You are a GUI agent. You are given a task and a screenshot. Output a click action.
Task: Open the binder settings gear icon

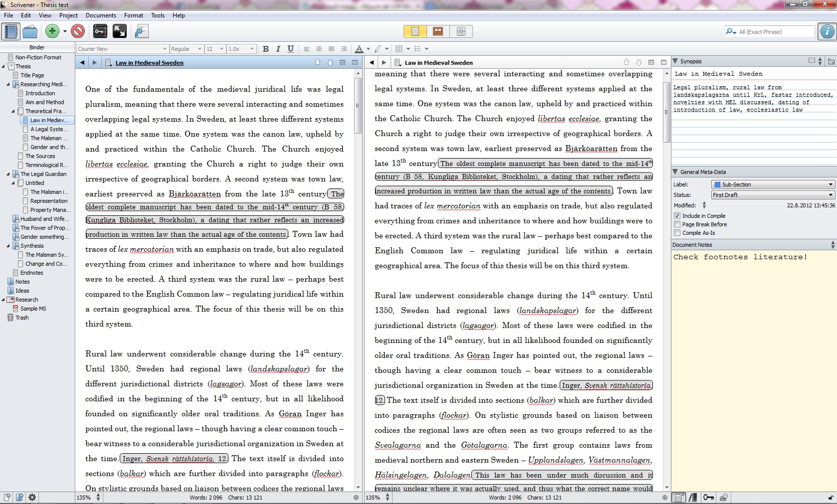pos(32,497)
